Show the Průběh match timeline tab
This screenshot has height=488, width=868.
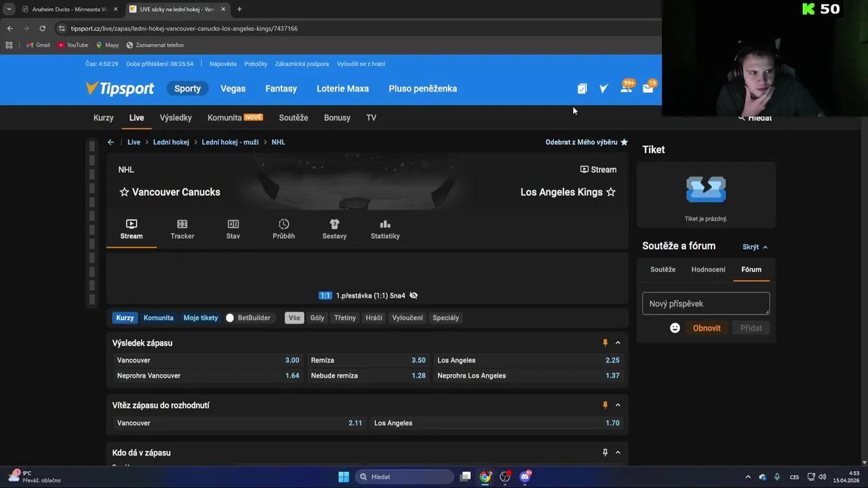pos(283,229)
